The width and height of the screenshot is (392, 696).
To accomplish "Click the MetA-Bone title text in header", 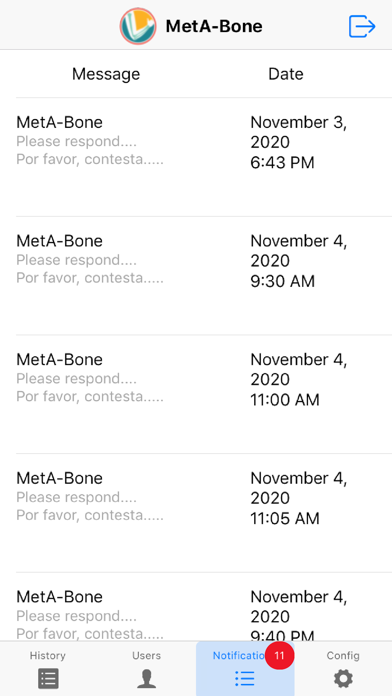I will [x=214, y=26].
